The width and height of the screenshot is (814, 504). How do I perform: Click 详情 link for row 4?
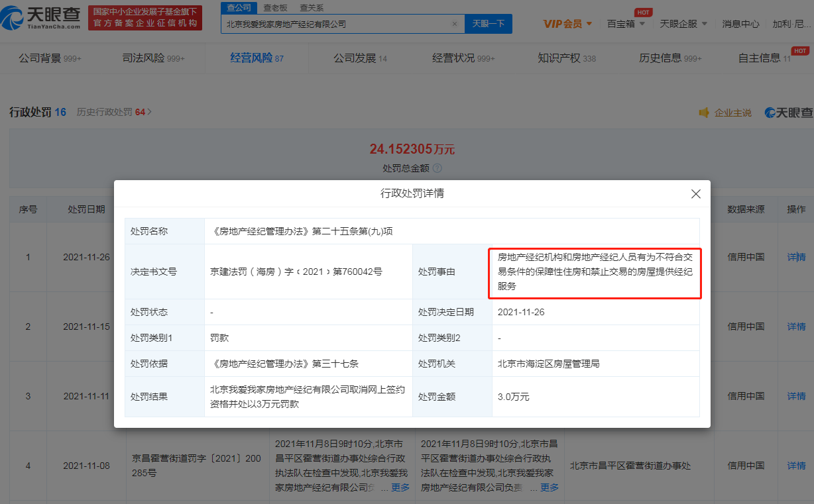point(796,466)
